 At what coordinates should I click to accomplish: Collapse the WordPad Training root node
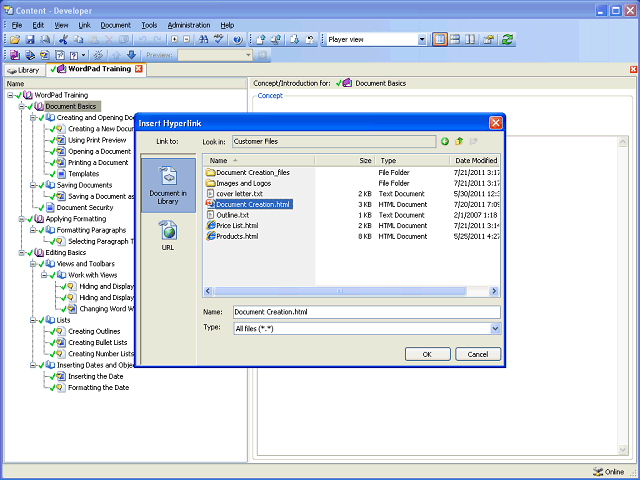[x=10, y=95]
